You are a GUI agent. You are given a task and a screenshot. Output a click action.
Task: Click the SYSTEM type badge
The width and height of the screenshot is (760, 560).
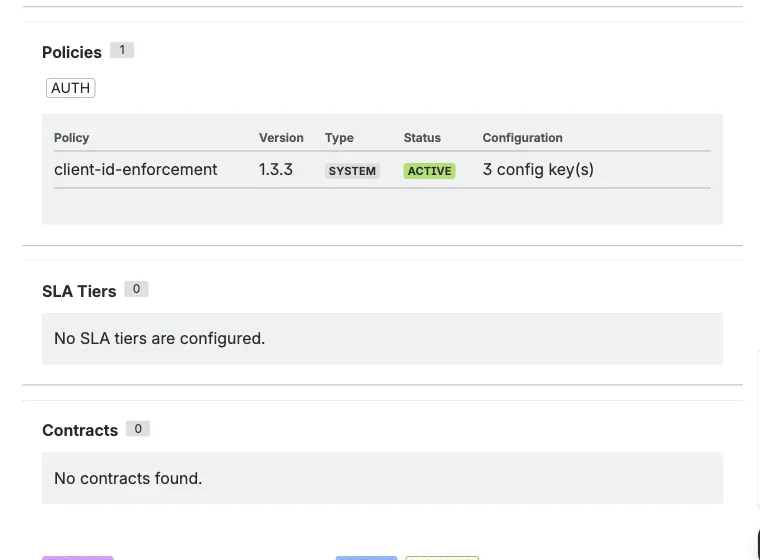tap(352, 171)
